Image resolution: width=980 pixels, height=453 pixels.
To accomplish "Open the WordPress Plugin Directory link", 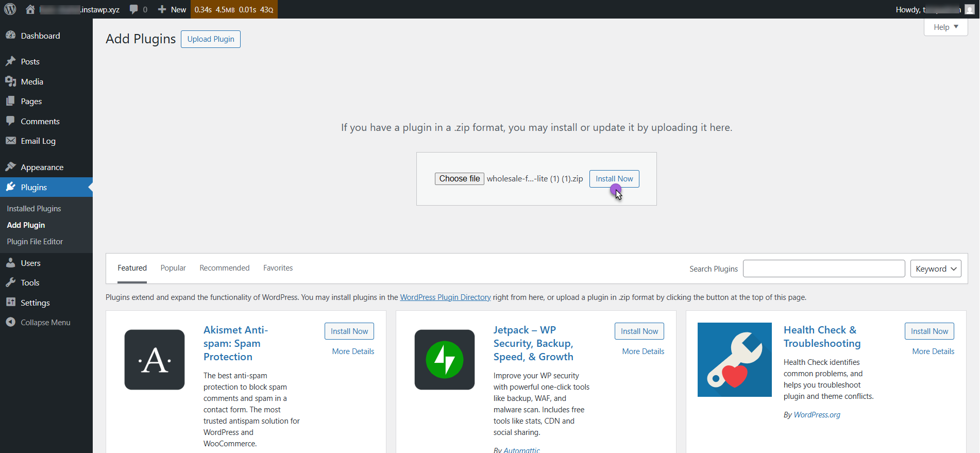I will pyautogui.click(x=445, y=297).
